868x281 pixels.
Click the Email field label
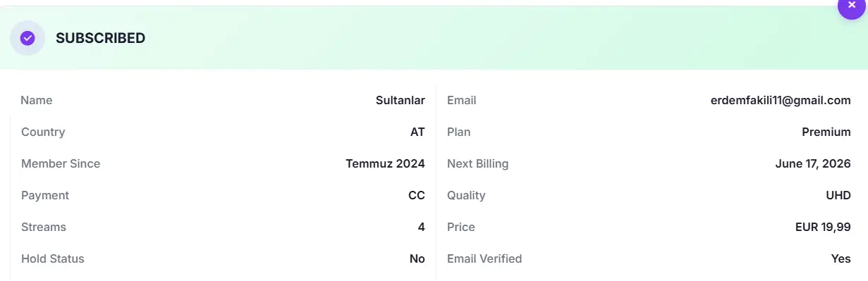click(x=462, y=100)
